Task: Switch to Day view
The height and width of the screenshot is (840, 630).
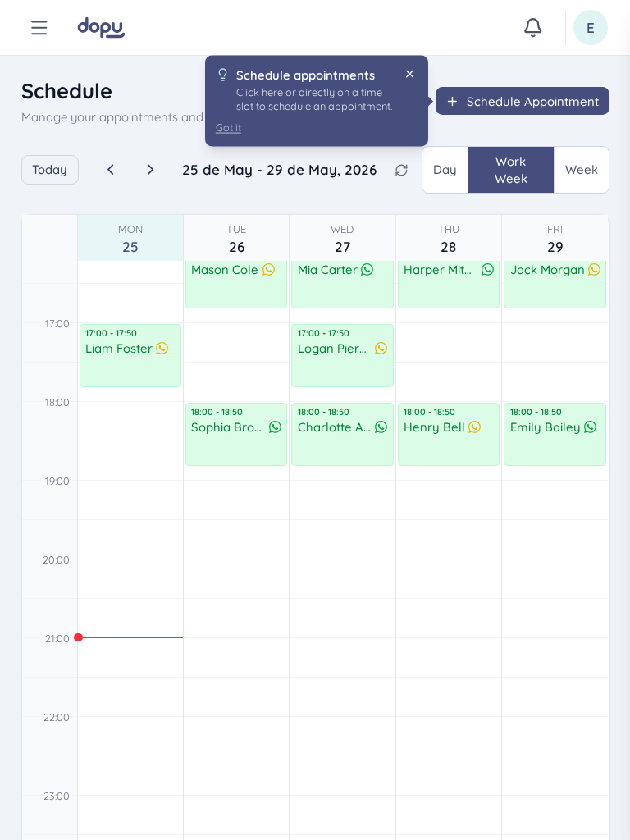Action: click(x=445, y=170)
